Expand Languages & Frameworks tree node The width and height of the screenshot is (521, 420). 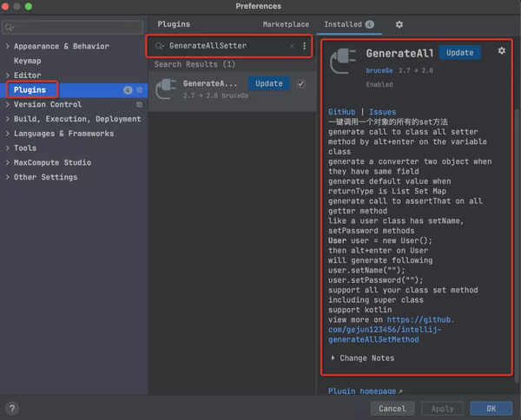click(x=8, y=135)
